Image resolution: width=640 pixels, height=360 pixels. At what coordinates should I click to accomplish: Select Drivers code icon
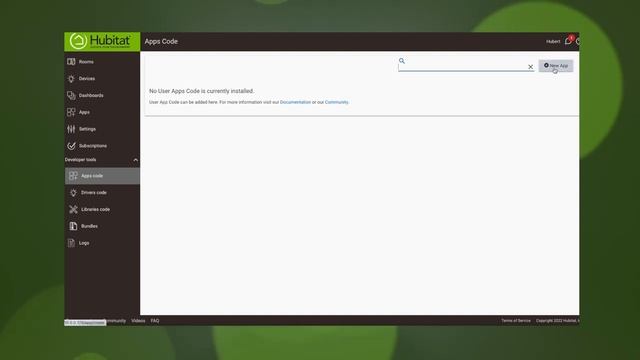73,193
